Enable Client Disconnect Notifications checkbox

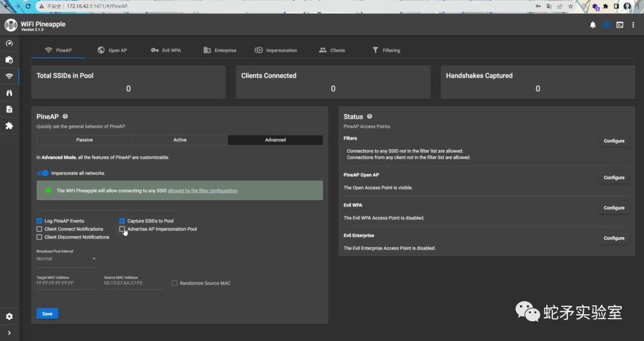(39, 237)
